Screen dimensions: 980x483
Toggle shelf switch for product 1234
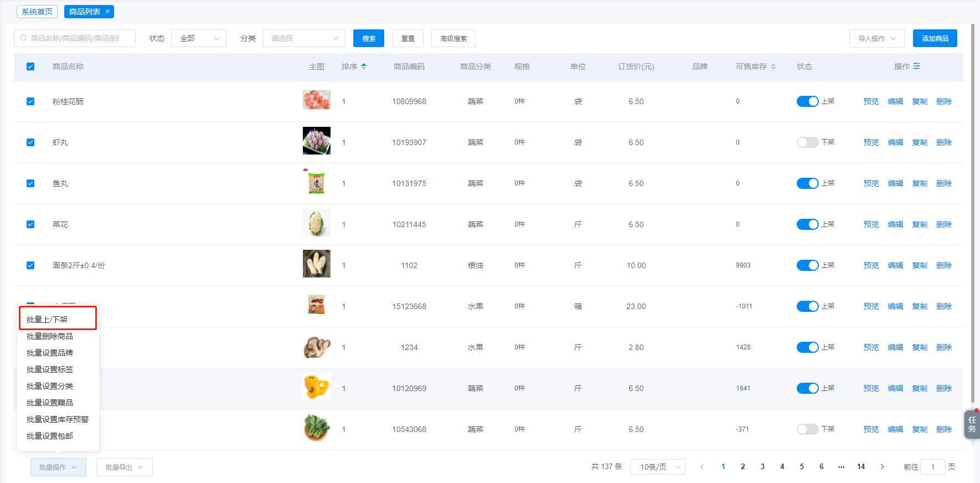coord(807,347)
